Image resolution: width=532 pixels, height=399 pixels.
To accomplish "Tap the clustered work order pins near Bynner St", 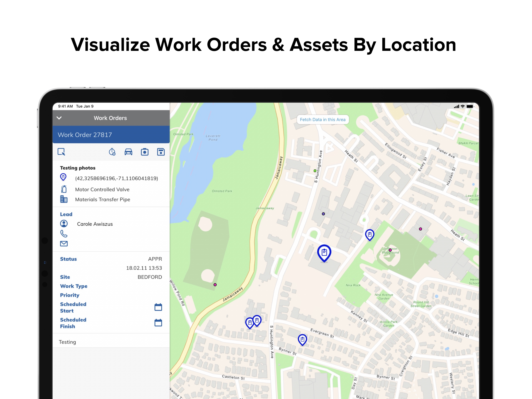I will pyautogui.click(x=253, y=321).
